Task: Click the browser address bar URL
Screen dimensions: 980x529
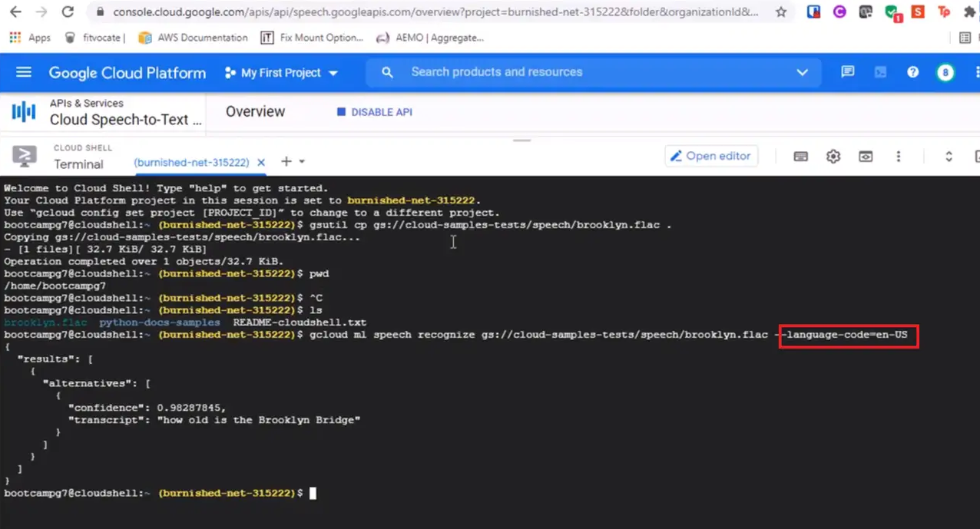Action: pyautogui.click(x=435, y=12)
